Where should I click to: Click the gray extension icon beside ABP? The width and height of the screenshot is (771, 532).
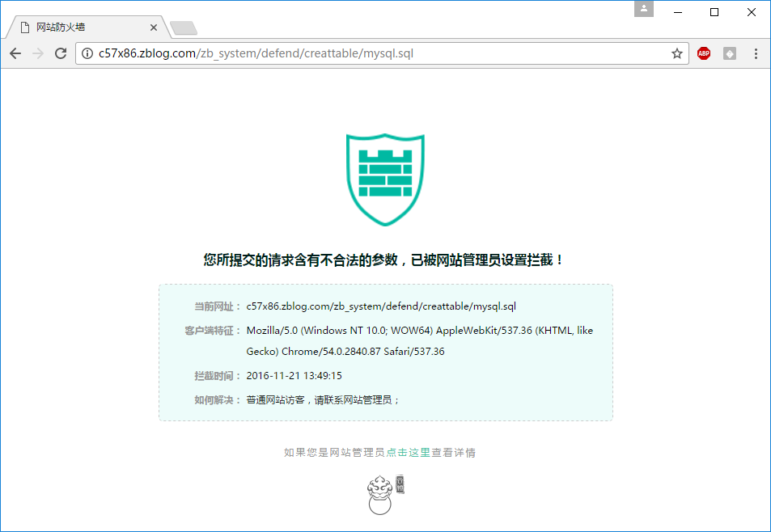coord(730,53)
